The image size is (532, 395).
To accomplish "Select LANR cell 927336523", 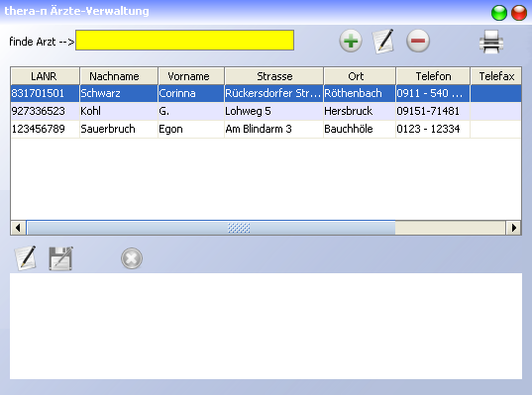I will point(45,111).
